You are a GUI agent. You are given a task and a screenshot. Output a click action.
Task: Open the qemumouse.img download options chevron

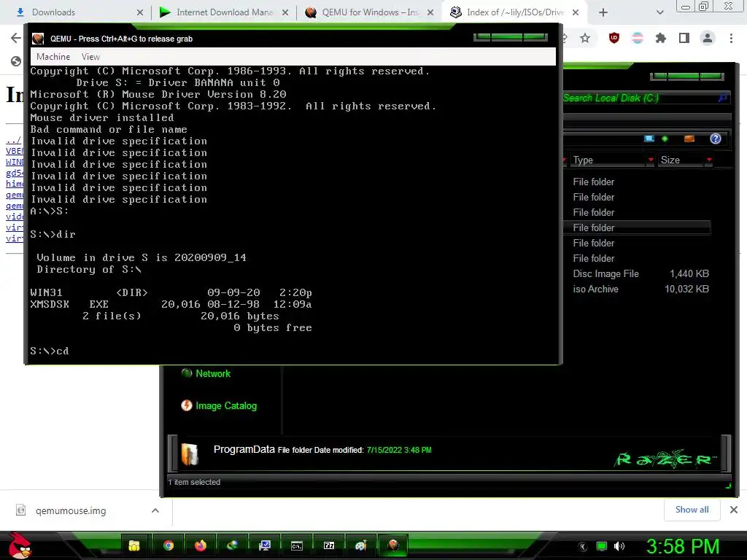click(x=155, y=510)
